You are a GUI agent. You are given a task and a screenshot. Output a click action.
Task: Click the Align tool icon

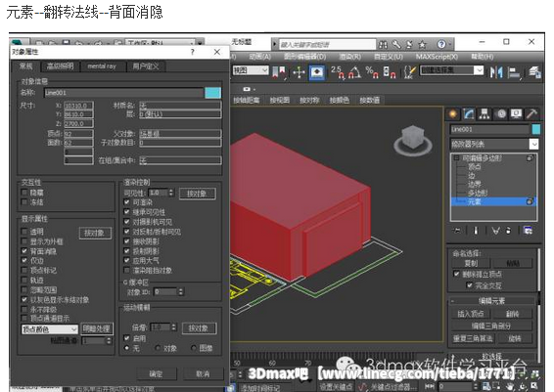pyautogui.click(x=514, y=73)
